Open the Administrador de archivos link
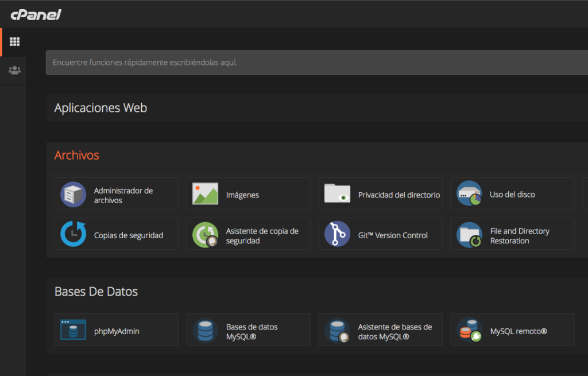 [x=123, y=195]
